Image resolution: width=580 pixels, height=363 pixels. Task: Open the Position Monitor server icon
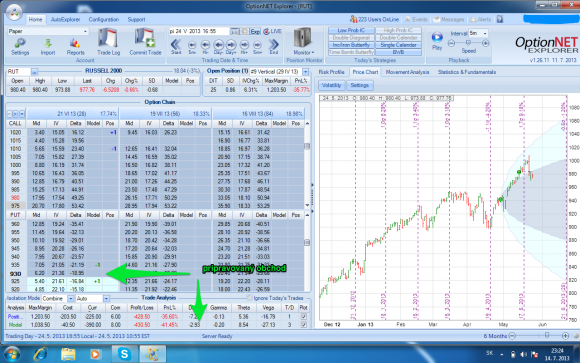click(303, 38)
